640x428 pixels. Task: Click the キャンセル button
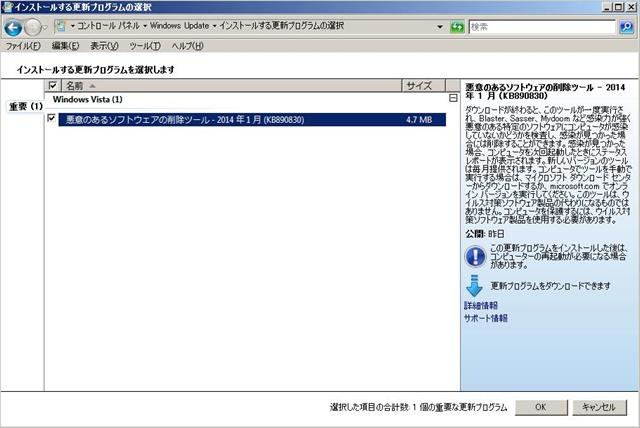(x=599, y=407)
